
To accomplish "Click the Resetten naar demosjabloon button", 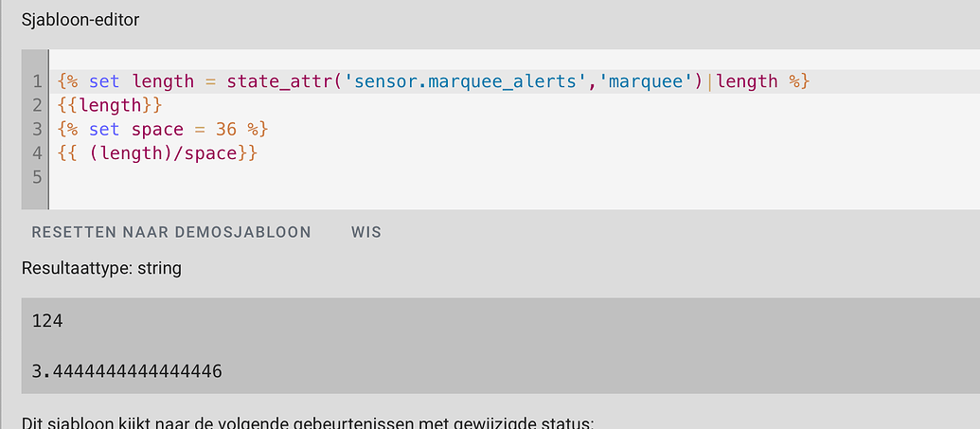I will (171, 232).
